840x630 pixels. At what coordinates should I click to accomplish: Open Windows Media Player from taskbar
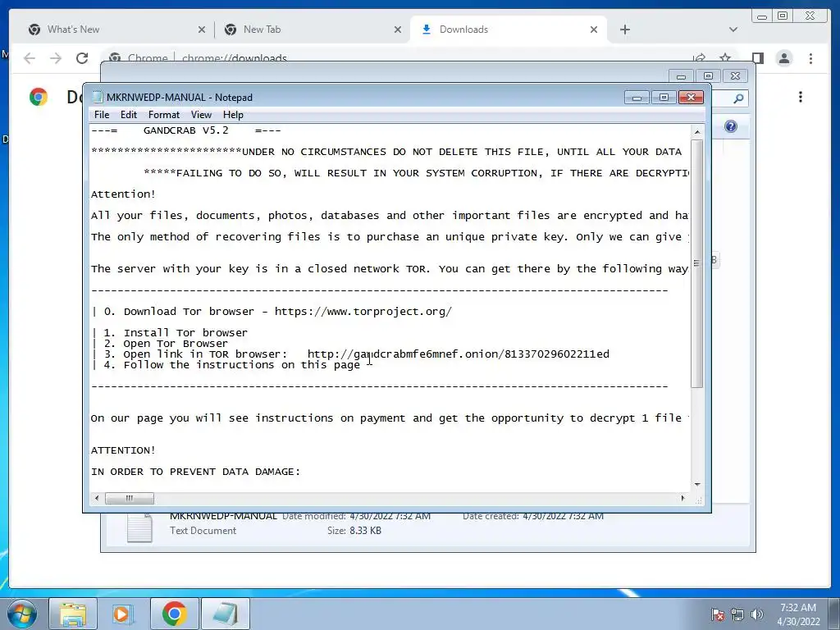122,614
